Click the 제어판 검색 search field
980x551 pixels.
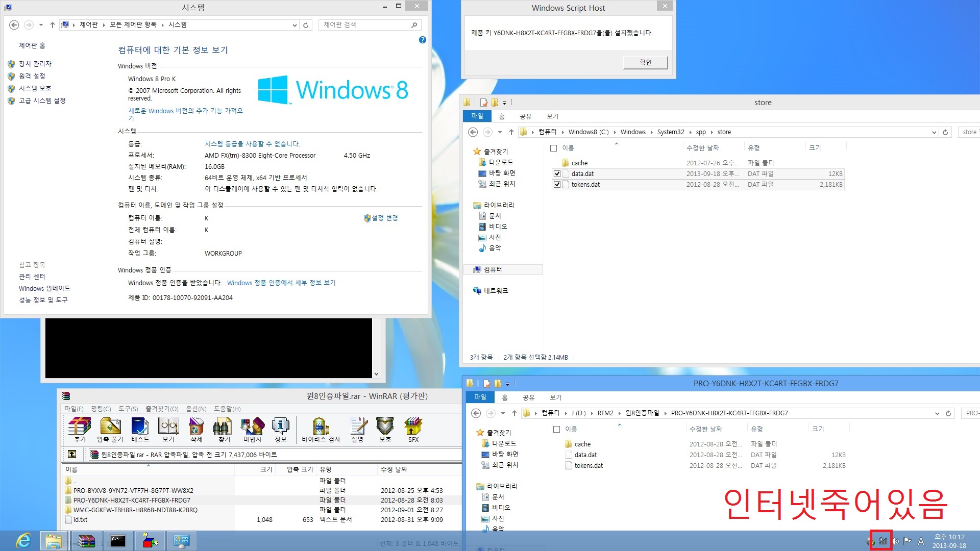pos(370,25)
